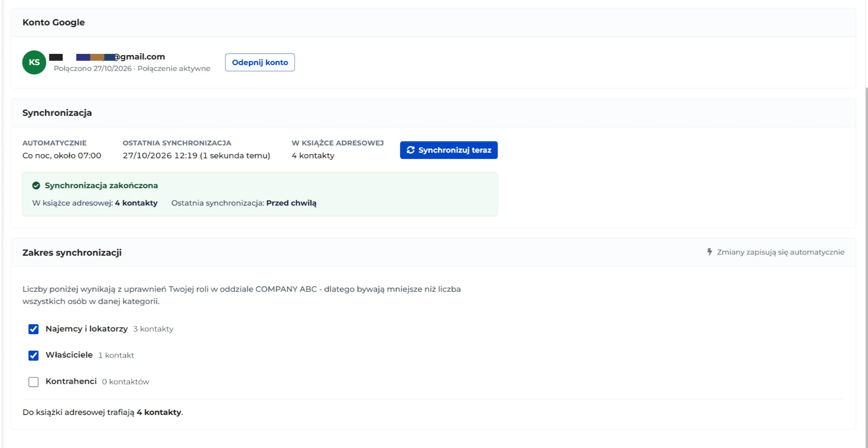Click the 'Zmiany zapisują się automatycznie' note

[780, 252]
